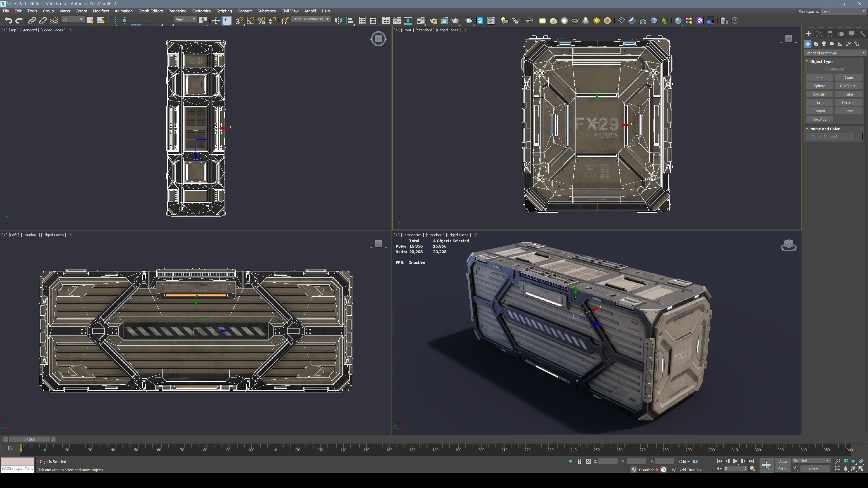Switch to Cameras create category
The width and height of the screenshot is (868, 488).
point(832,44)
